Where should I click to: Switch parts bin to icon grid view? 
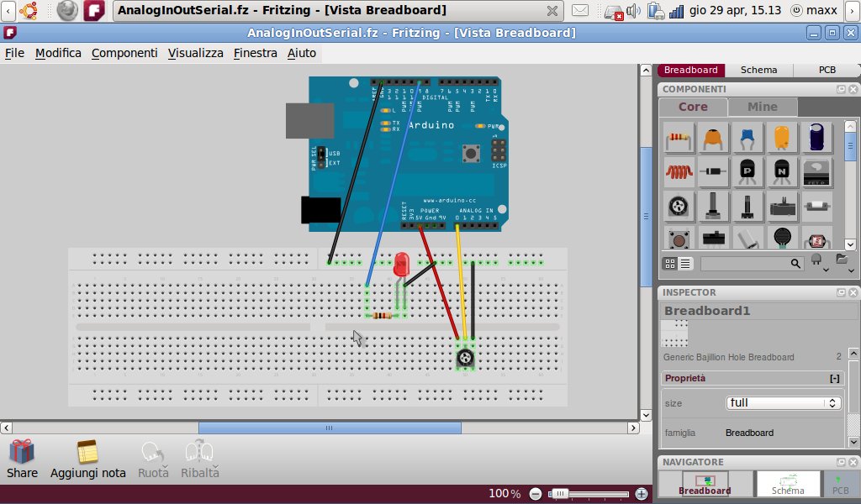tap(670, 263)
